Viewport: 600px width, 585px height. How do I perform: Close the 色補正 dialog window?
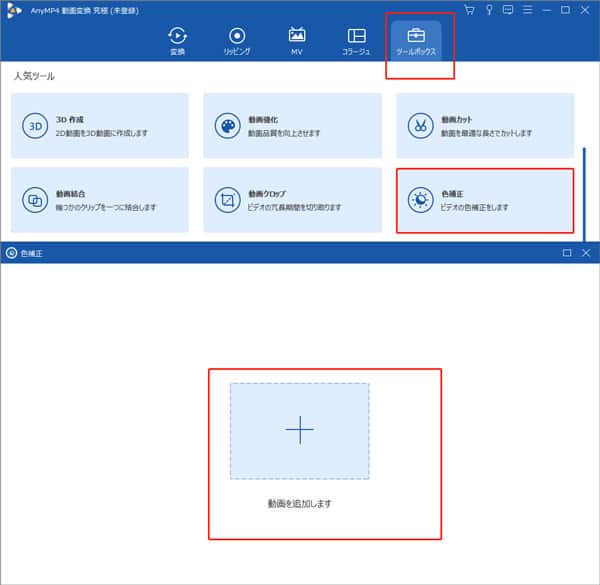[x=586, y=253]
